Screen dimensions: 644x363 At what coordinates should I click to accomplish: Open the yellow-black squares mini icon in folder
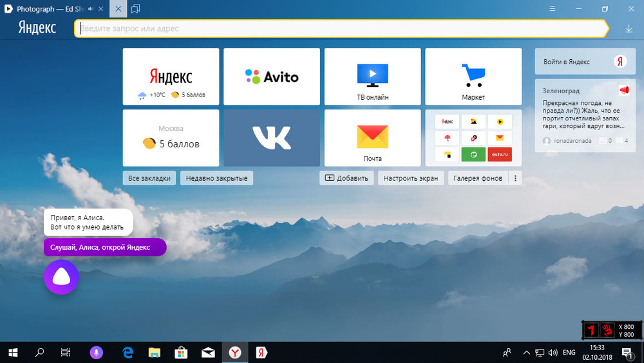click(448, 154)
